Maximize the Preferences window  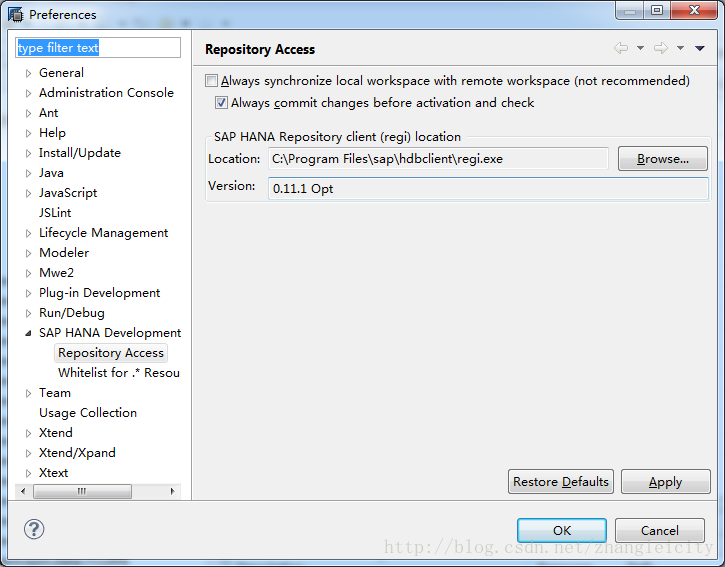point(657,10)
